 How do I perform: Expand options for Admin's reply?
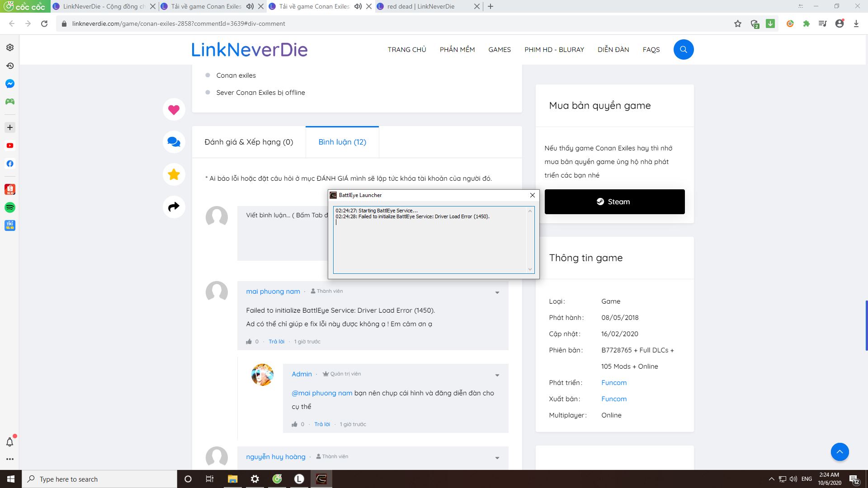click(x=497, y=375)
